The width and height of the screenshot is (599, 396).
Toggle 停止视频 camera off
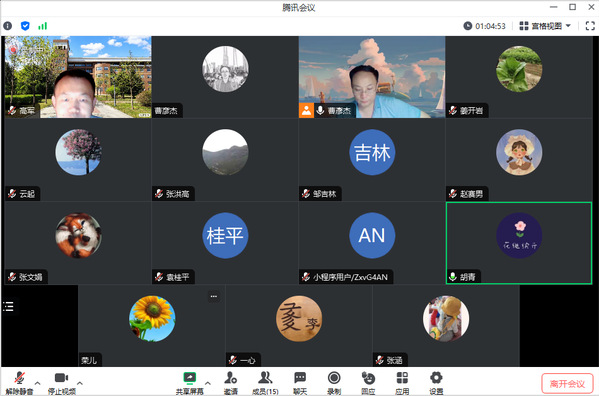pos(62,383)
